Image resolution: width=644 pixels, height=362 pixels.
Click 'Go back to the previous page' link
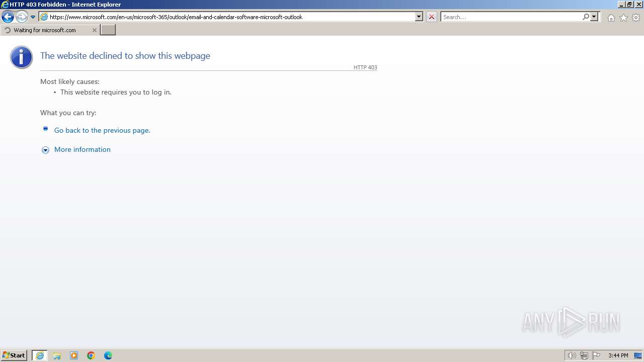[102, 130]
